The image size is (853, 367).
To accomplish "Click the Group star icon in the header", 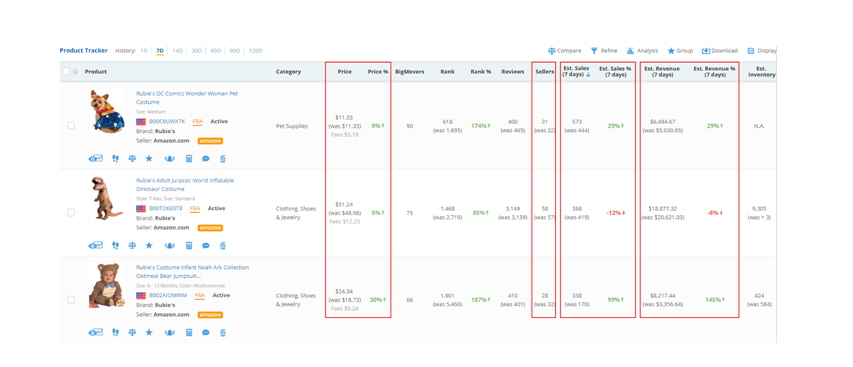I will (x=671, y=51).
